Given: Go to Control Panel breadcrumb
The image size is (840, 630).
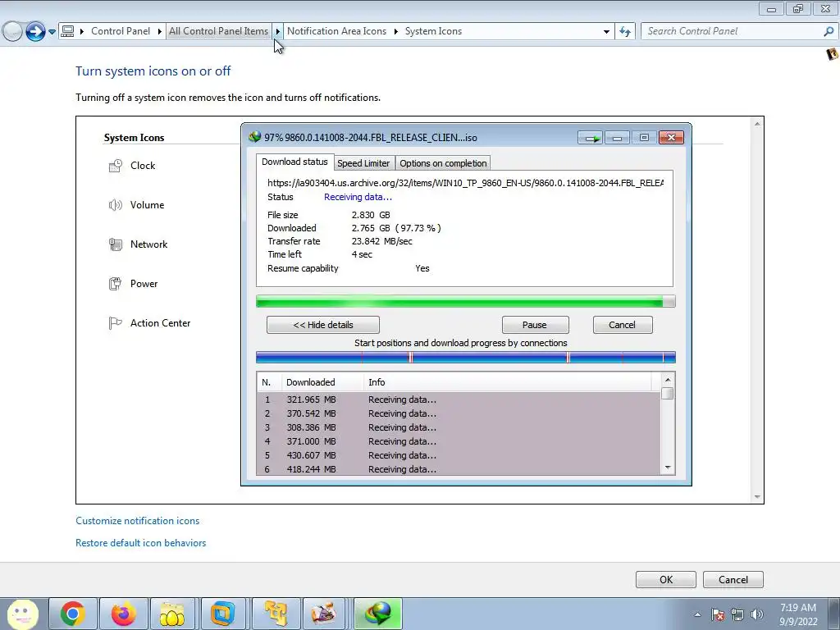Looking at the screenshot, I should coord(121,31).
